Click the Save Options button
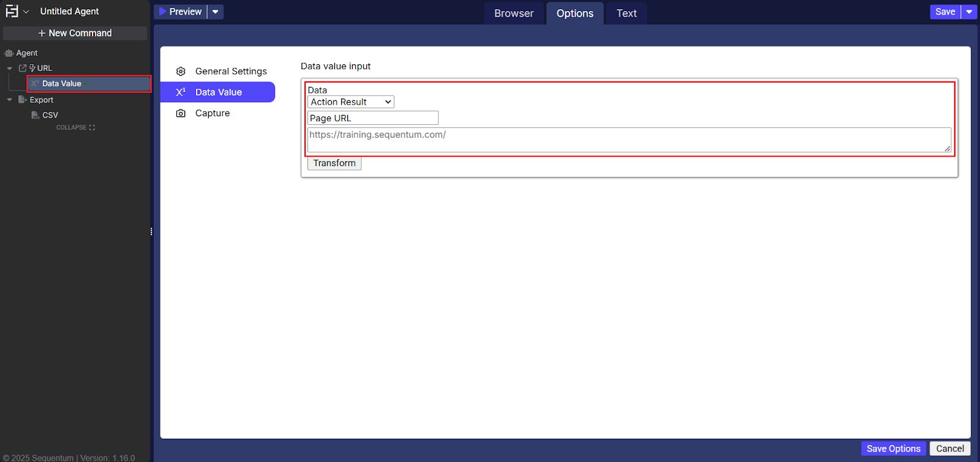The width and height of the screenshot is (980, 462). (894, 449)
